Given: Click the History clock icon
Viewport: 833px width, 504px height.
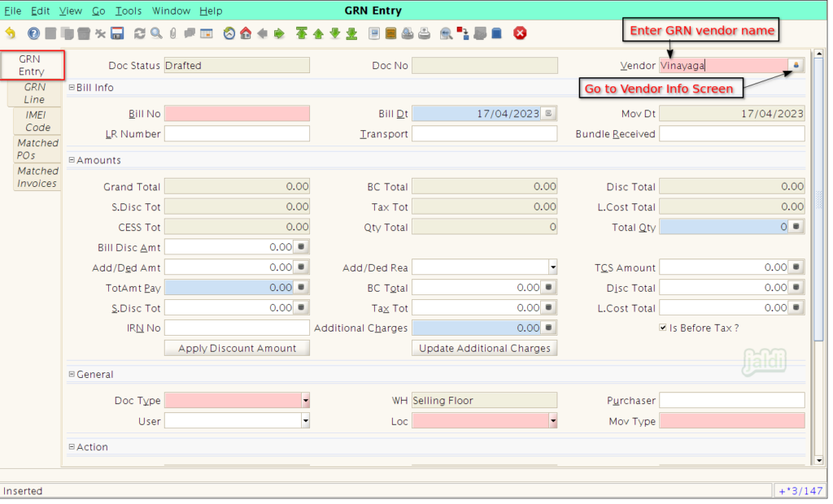Looking at the screenshot, I should pyautogui.click(x=229, y=33).
